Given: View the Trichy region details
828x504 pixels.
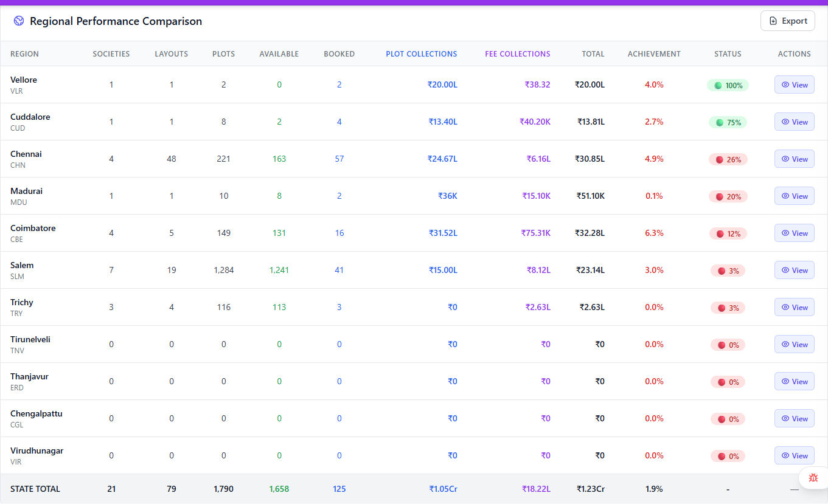Looking at the screenshot, I should [x=794, y=308].
